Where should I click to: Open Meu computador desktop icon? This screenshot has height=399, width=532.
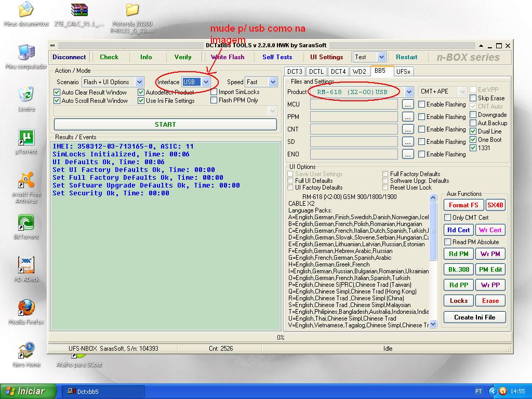tap(26, 57)
